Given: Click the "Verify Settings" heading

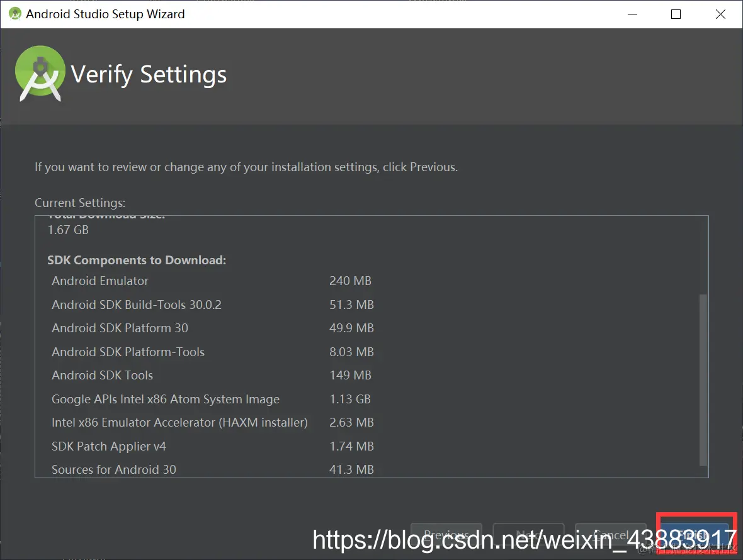Looking at the screenshot, I should pos(149,75).
